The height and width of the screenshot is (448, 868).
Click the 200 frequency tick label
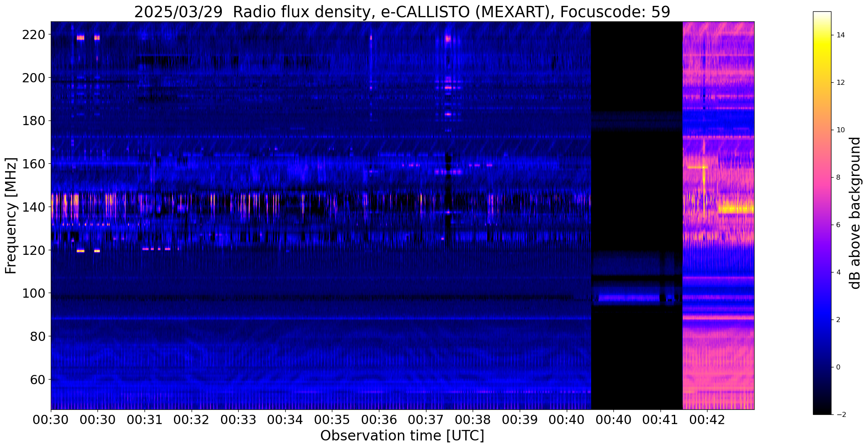[x=34, y=78]
